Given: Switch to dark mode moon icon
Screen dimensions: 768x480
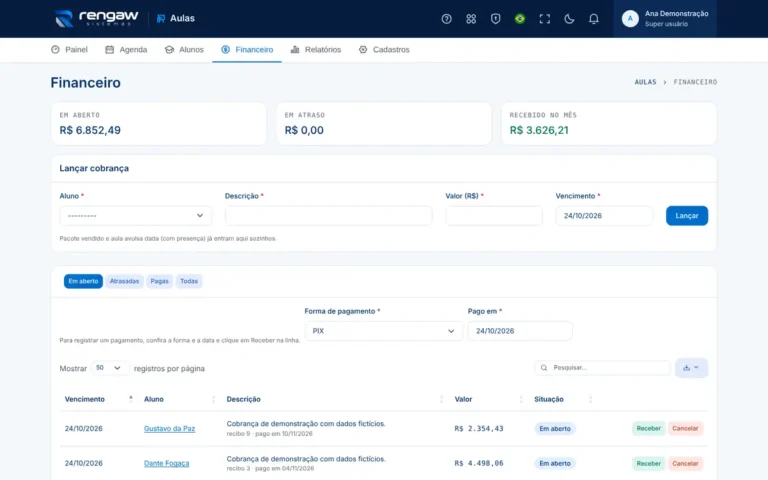Looking at the screenshot, I should [569, 19].
